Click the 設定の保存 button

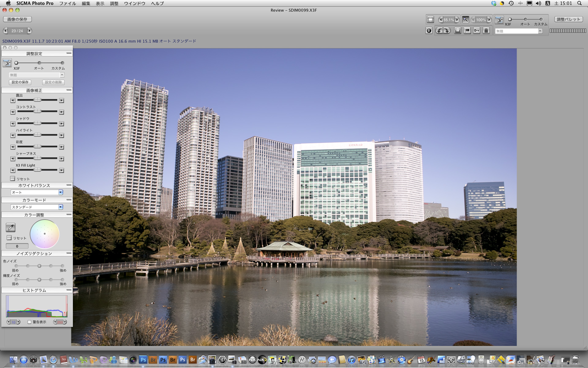pyautogui.click(x=20, y=82)
